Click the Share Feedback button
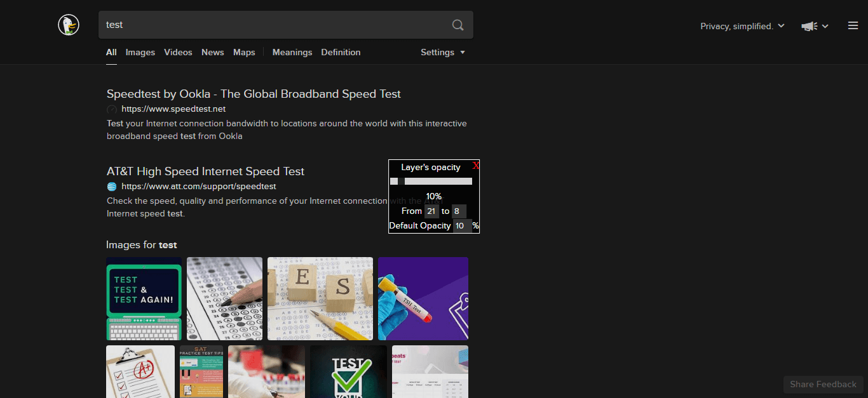 coord(823,384)
